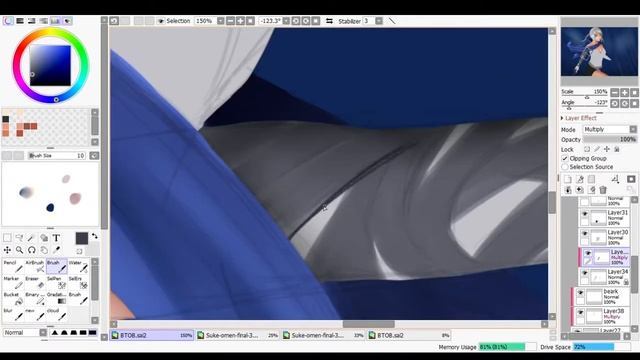
Task: Swap foreground and background colors
Action: click(x=95, y=236)
